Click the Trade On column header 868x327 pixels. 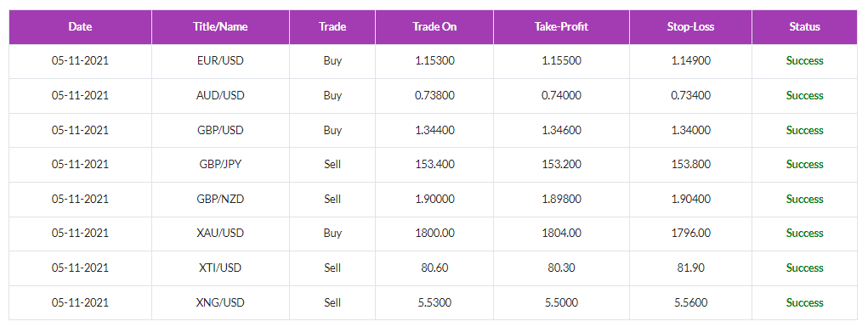pyautogui.click(x=434, y=26)
